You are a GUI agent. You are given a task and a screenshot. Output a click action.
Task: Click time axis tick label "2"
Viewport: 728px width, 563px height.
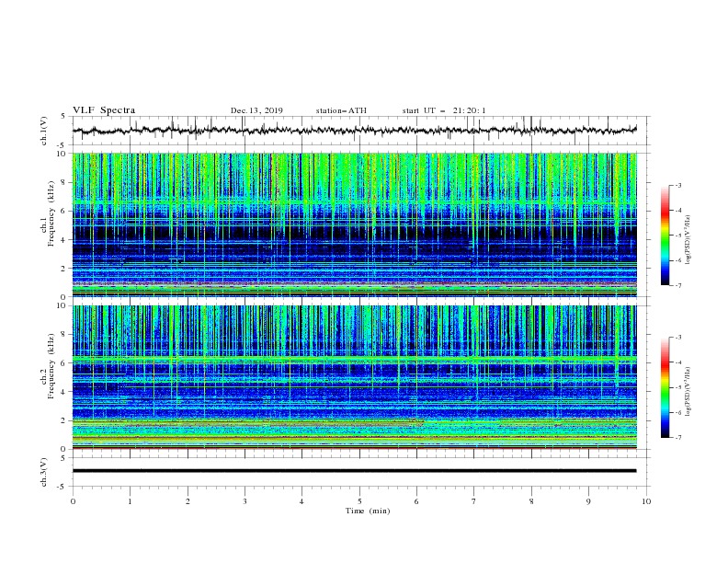click(188, 501)
